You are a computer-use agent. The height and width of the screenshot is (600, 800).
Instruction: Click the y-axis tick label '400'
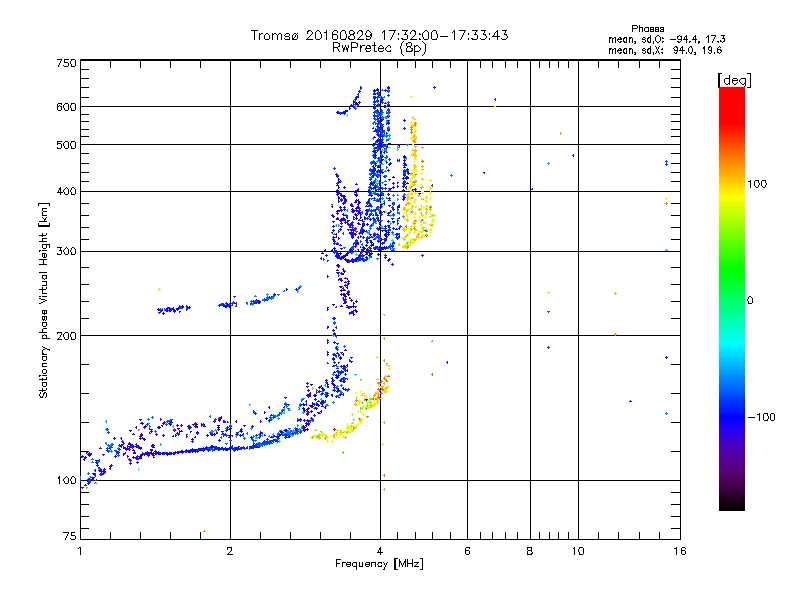pos(66,192)
